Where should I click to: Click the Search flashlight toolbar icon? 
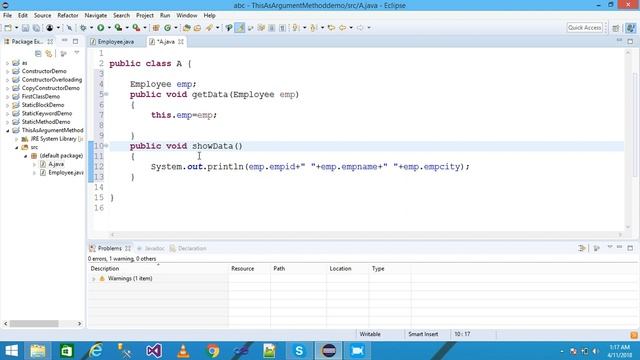(x=209, y=28)
